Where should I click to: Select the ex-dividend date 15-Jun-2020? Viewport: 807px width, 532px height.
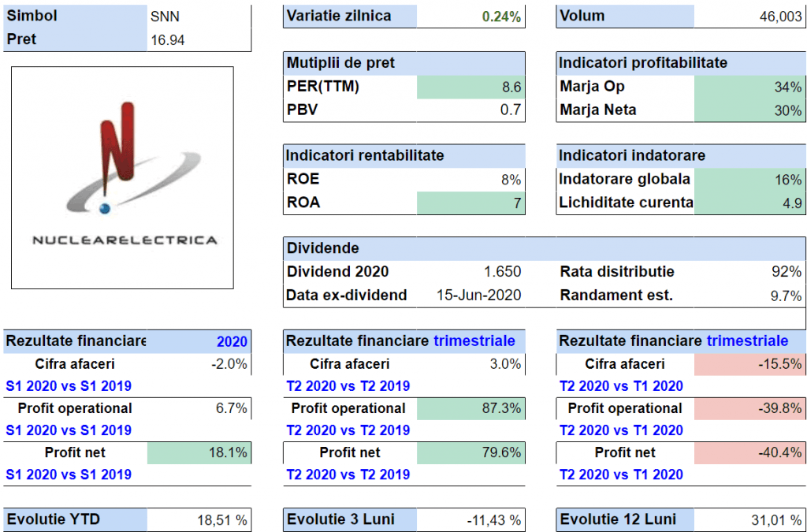(x=478, y=296)
